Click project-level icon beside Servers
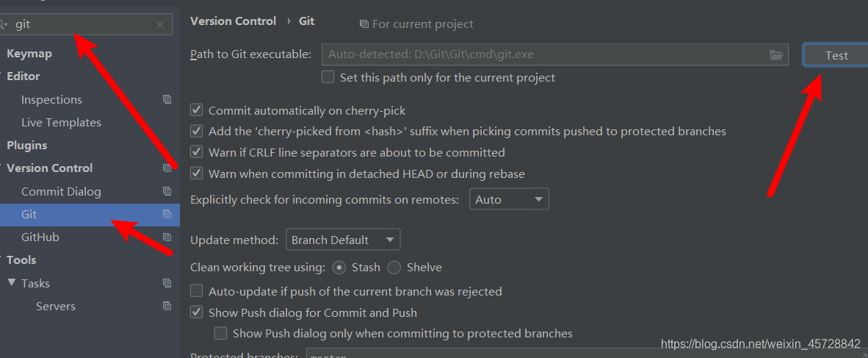This screenshot has width=868, height=358. (167, 306)
